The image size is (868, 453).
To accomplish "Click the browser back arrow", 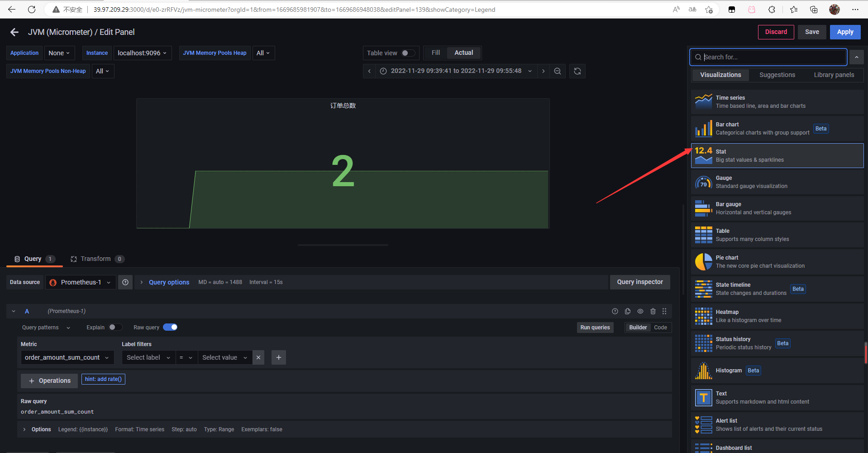I will 12,9.
